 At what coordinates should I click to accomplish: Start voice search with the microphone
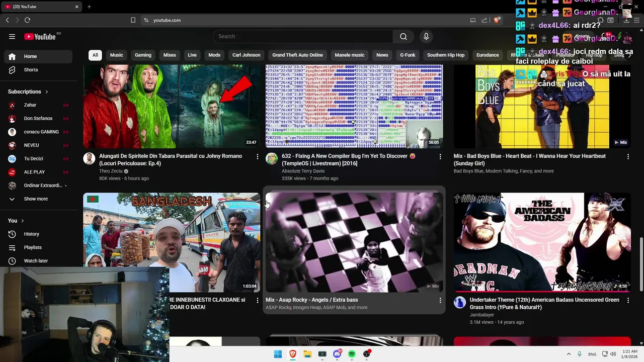(x=426, y=36)
